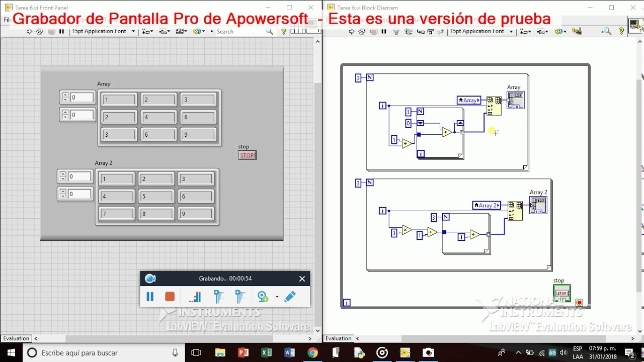Open Front Panel font dropdown
644x362 pixels.
point(104,32)
